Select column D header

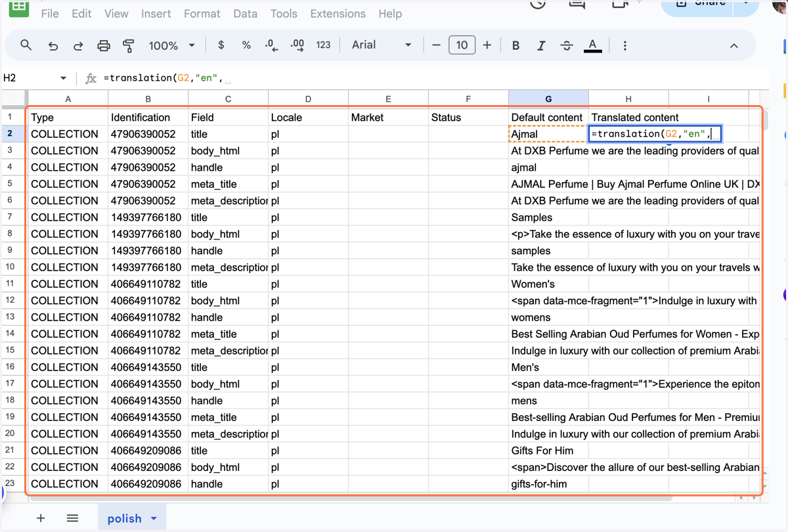coord(308,99)
